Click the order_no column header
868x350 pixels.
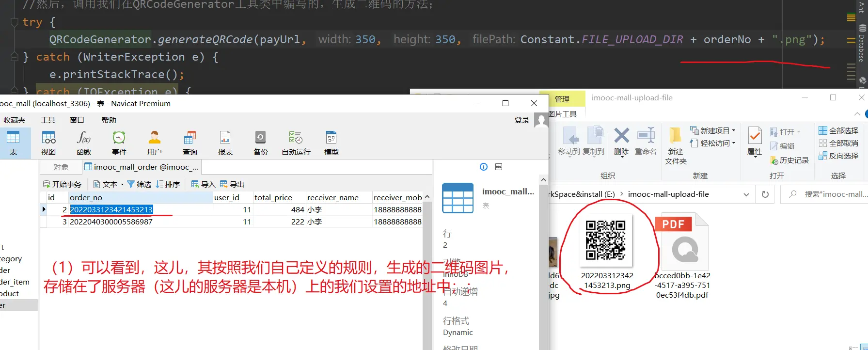tap(141, 197)
